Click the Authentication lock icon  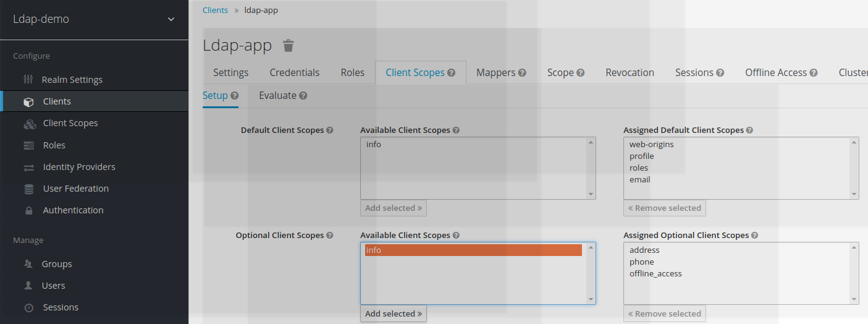[x=28, y=211]
